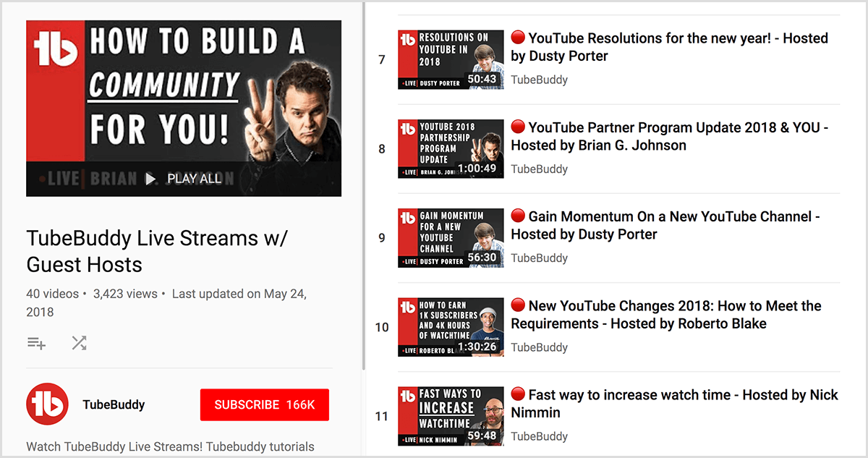Open title "Fast way to increase watch time"
868x458 pixels.
pos(675,404)
